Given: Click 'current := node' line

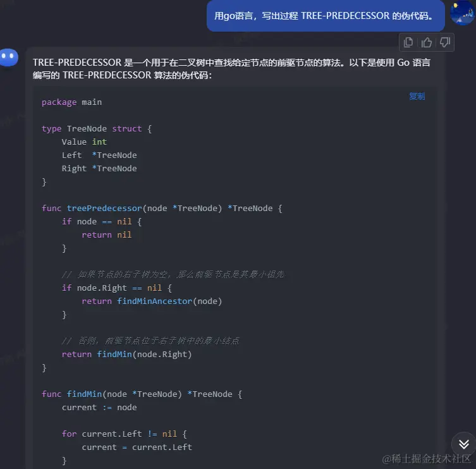Looking at the screenshot, I should [x=99, y=408].
